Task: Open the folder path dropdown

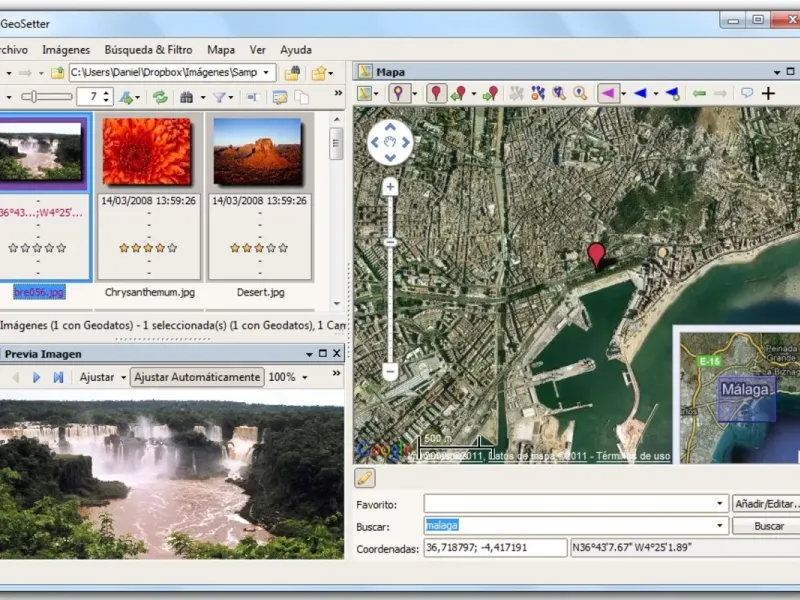Action: point(268,73)
